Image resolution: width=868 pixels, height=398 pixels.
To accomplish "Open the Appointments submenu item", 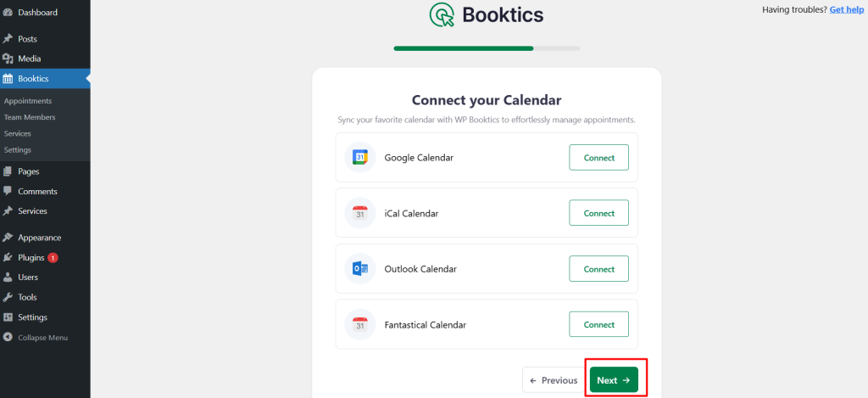I will click(28, 101).
